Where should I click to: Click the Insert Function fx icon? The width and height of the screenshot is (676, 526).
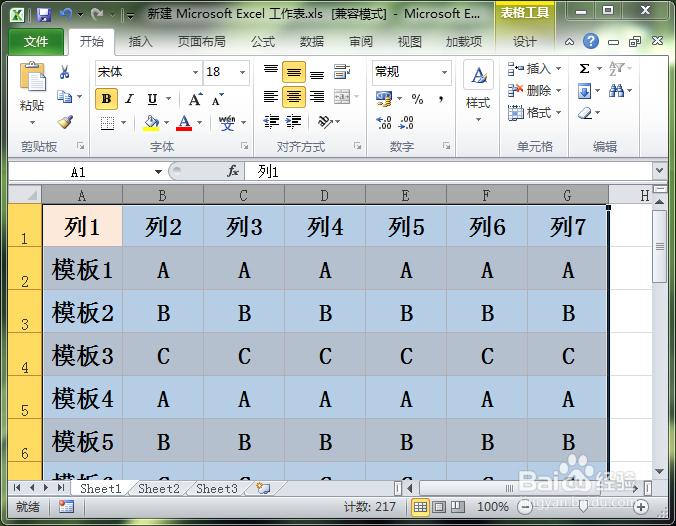[233, 172]
